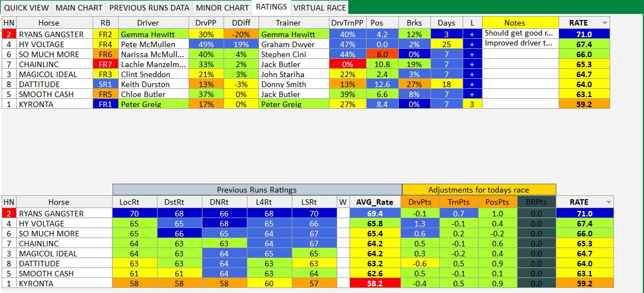This screenshot has height=293, width=644.
Task: Click the plus symbol in SMOOTH CASH's L column
Action: tap(472, 94)
